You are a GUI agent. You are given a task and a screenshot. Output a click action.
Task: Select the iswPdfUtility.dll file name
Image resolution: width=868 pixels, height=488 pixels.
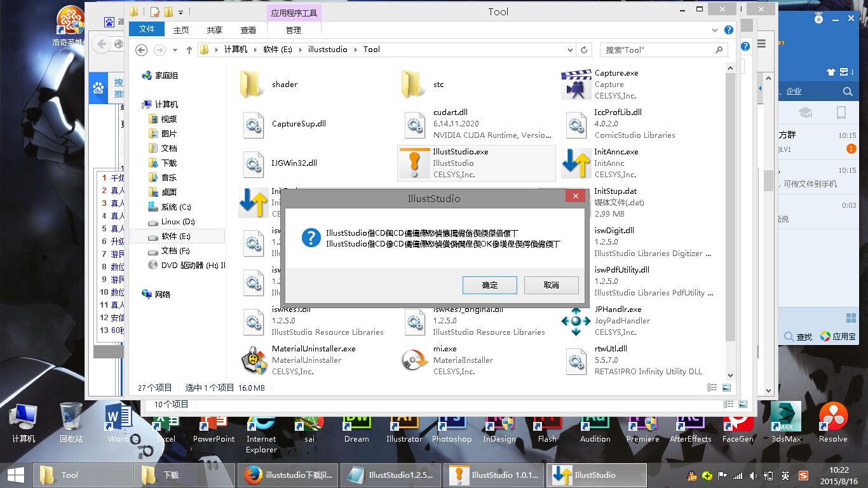(621, 270)
